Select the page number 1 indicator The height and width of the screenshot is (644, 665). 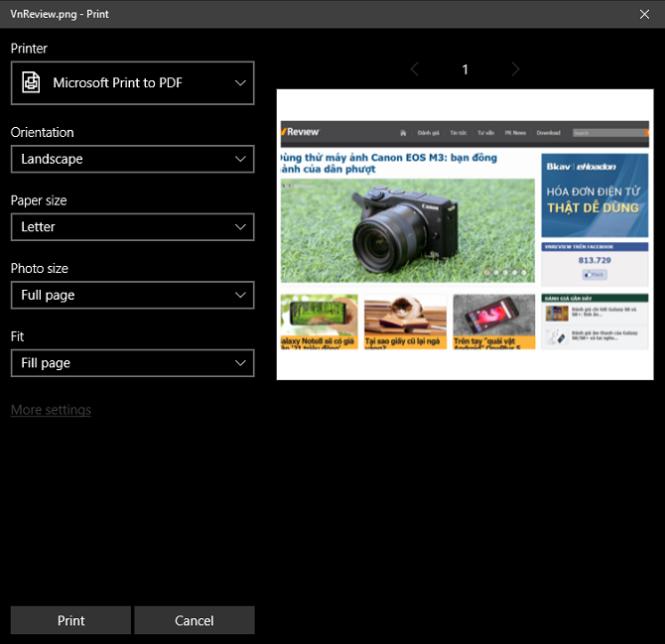pos(465,69)
